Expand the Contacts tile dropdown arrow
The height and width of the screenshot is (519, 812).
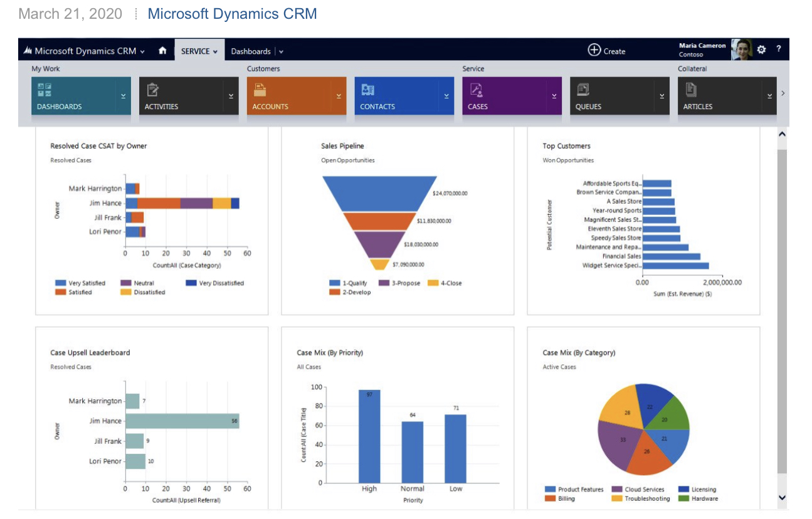coord(447,96)
